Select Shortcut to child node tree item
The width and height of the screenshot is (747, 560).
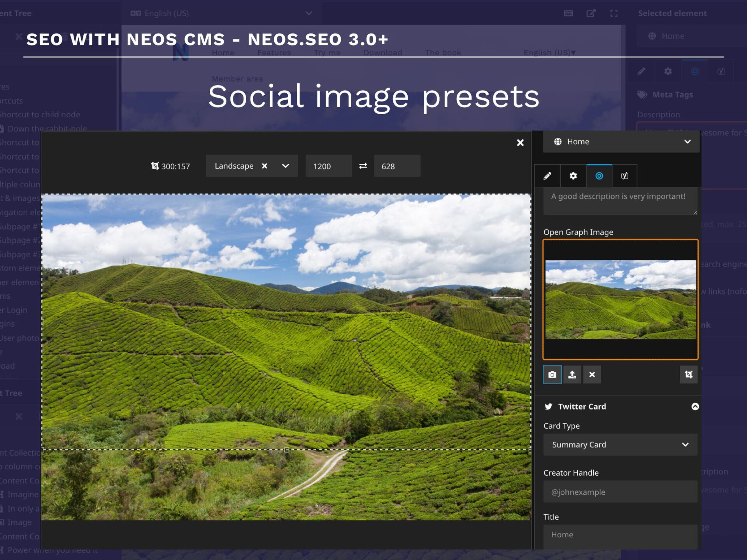[x=40, y=114]
